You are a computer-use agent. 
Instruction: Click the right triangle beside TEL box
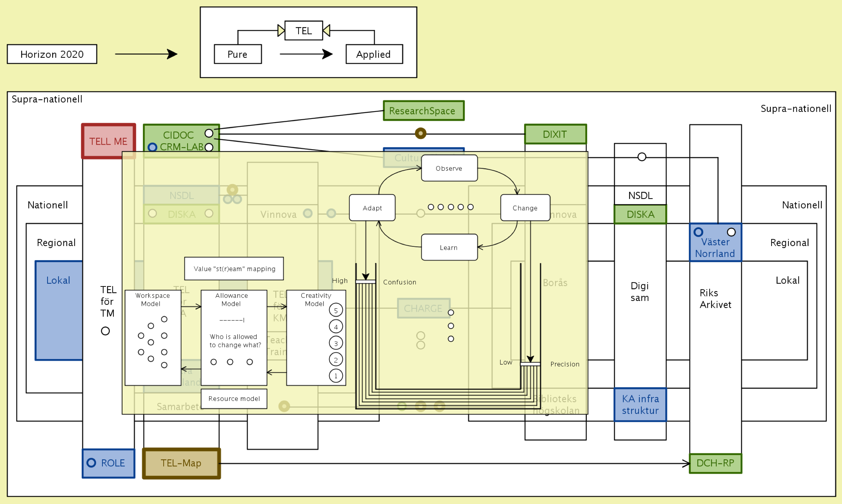point(326,30)
